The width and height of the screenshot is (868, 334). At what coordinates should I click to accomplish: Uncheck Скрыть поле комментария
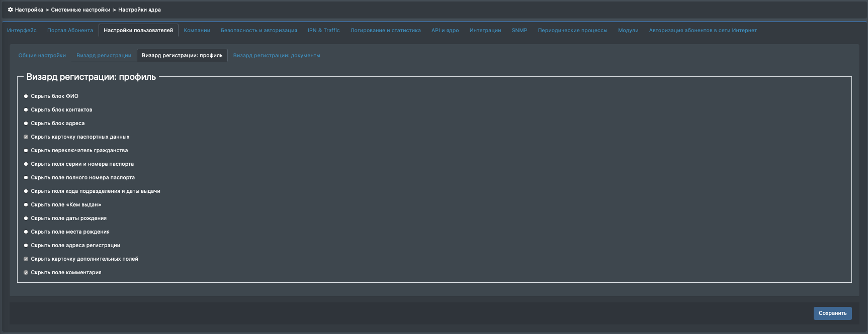tap(26, 273)
